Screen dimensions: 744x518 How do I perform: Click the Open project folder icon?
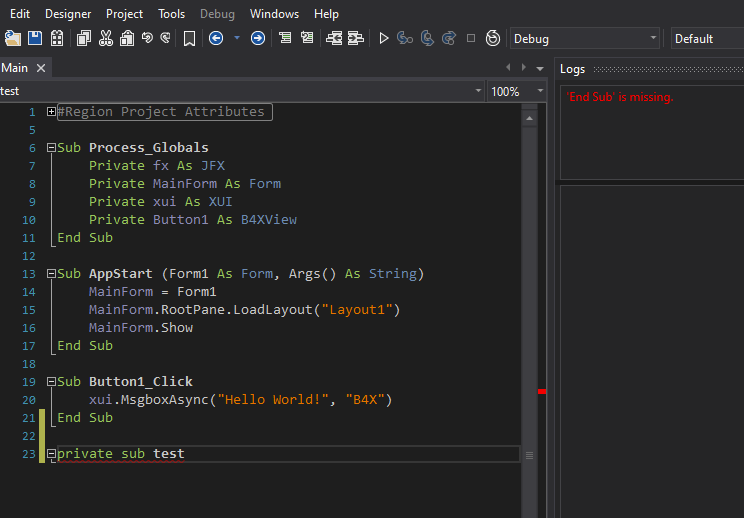click(12, 38)
